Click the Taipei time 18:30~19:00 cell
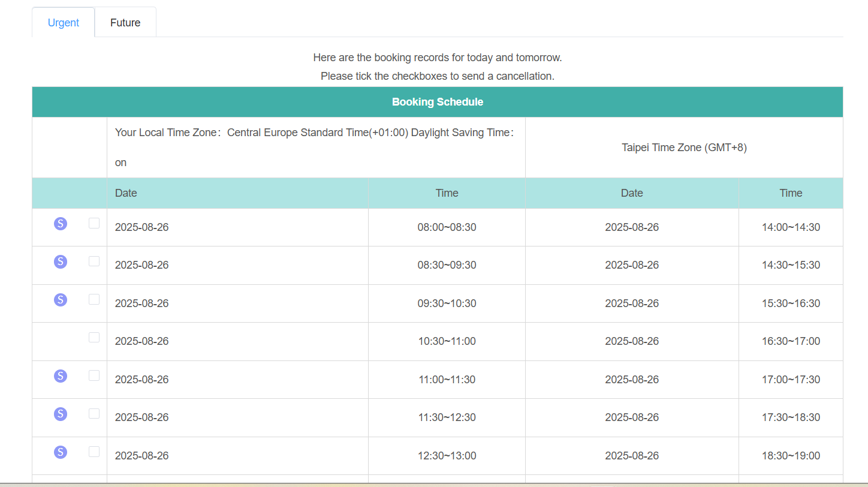 tap(791, 456)
